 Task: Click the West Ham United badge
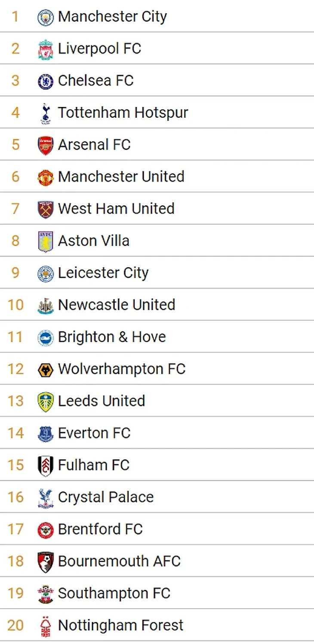pos(46,209)
